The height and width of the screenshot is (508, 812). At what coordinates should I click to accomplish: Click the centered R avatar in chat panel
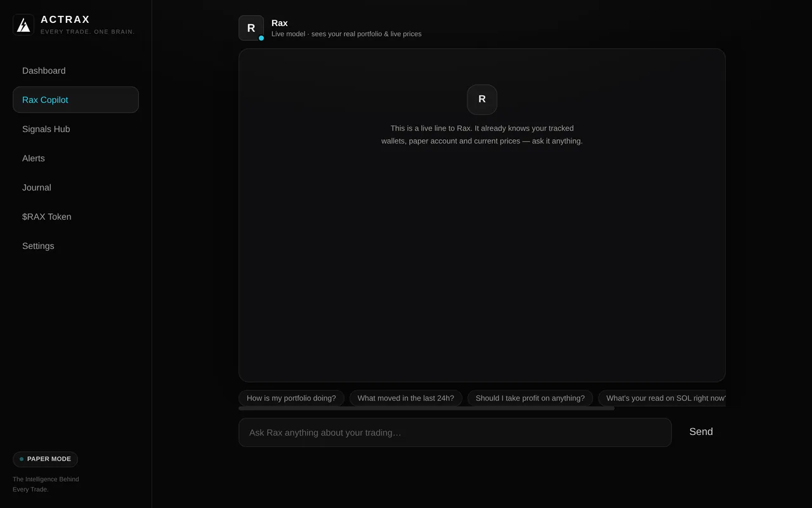pyautogui.click(x=482, y=99)
